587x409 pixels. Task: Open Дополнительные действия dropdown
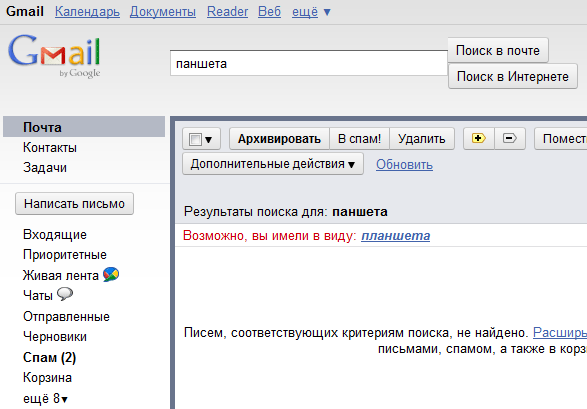click(273, 164)
